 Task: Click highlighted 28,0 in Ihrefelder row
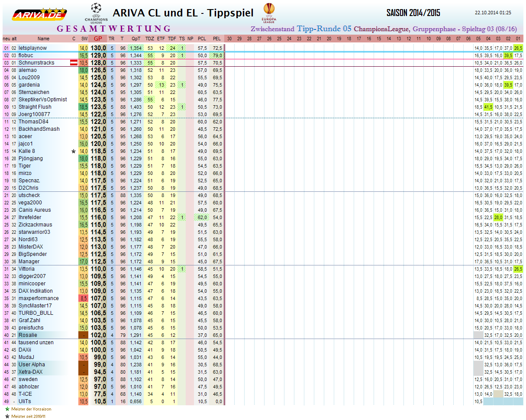tap(498, 217)
